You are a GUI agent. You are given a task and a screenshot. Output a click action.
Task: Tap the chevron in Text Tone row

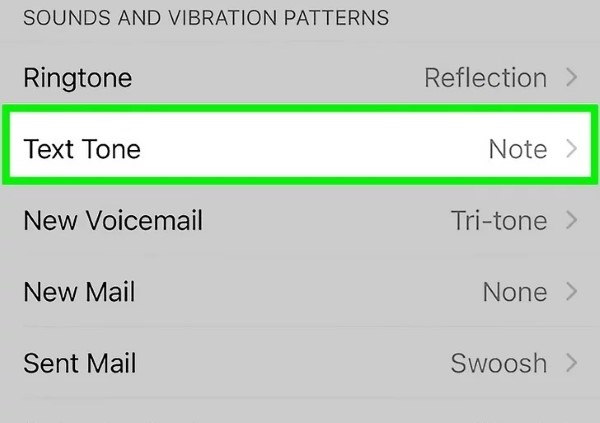572,150
